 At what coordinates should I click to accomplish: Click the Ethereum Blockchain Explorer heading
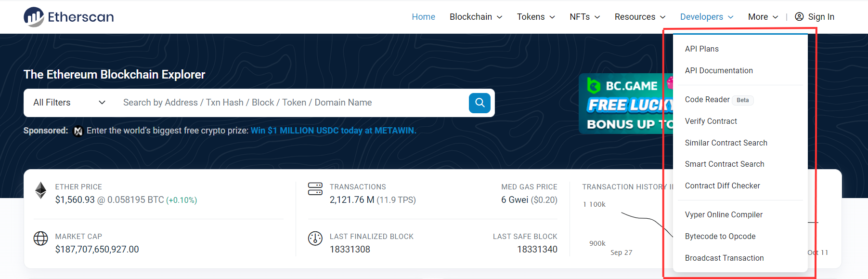coord(114,74)
